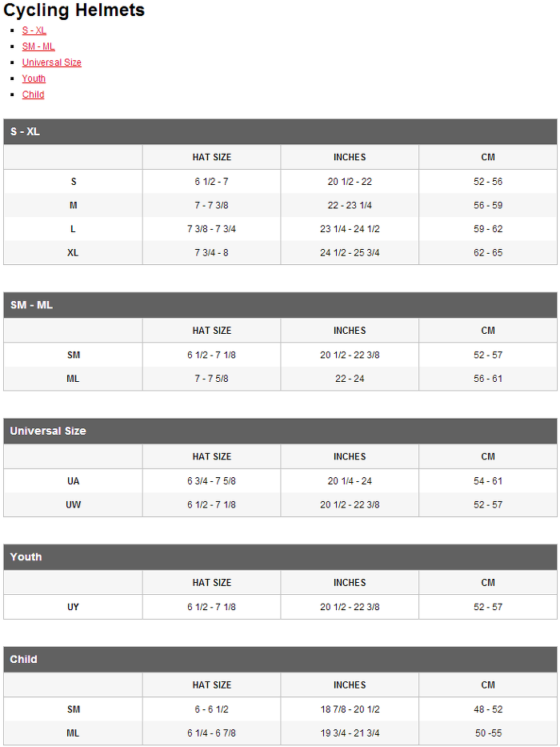This screenshot has height=747, width=560.
Task: Click the Youth table header bar
Action: 280,557
